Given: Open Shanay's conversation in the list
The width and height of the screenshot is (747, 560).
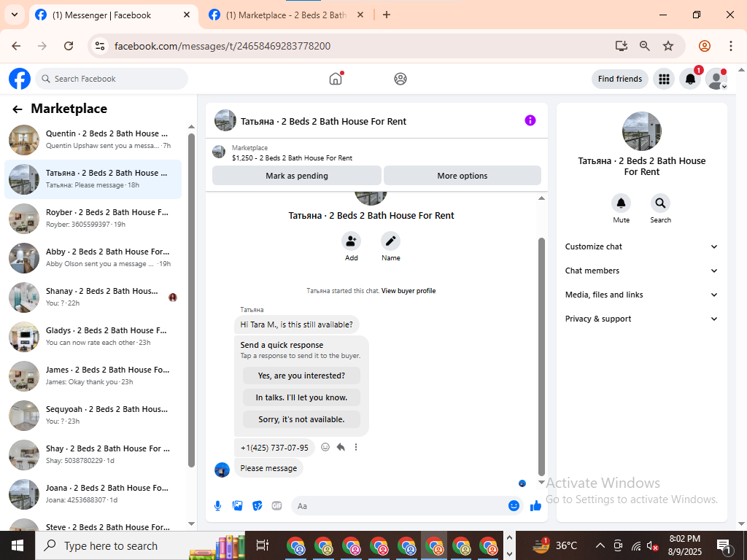Looking at the screenshot, I should (x=93, y=297).
